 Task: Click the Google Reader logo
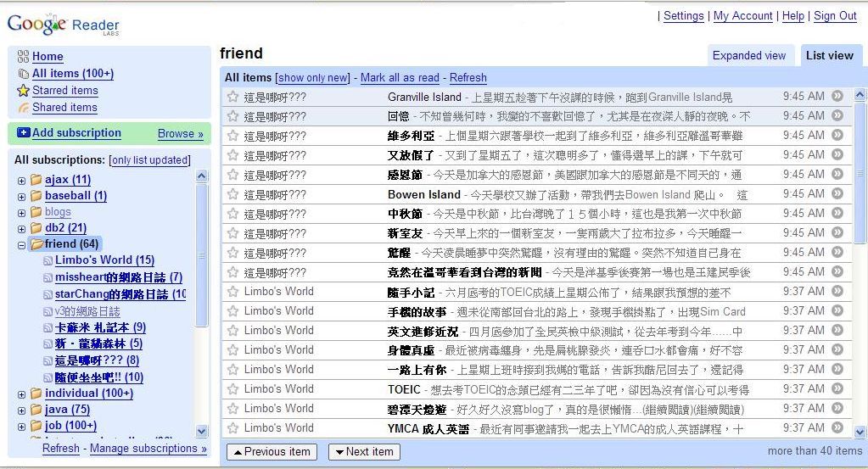pyautogui.click(x=63, y=25)
